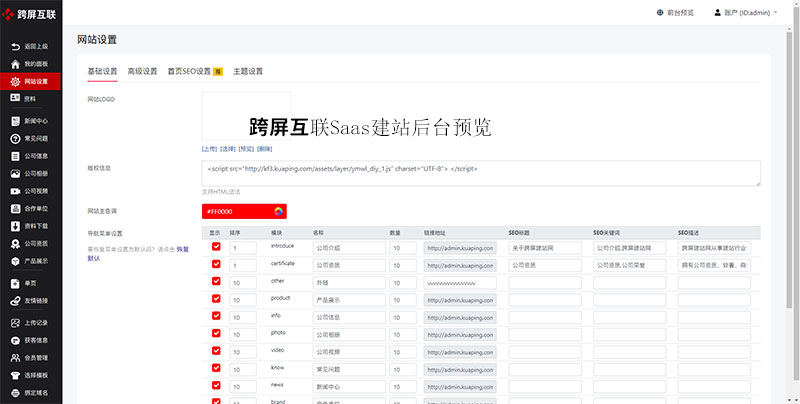Click sort order field of introduce row
The height and width of the screenshot is (404, 800).
pos(243,248)
